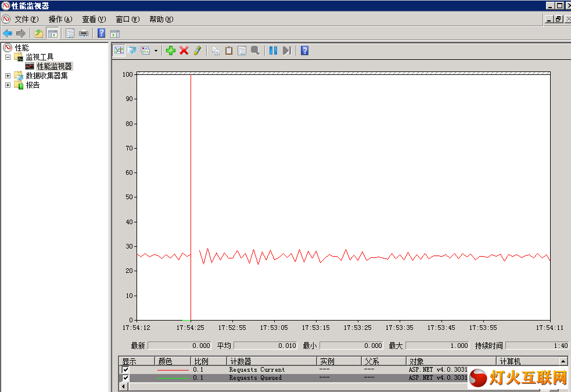This screenshot has height=392, width=571.
Task: Sort by the 颜色 column header
Action: (173, 361)
